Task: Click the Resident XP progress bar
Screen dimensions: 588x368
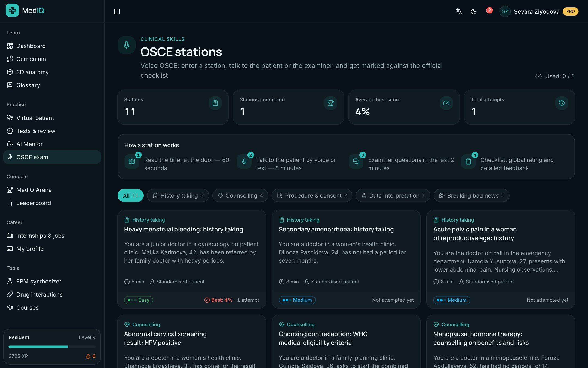Action: click(52, 347)
